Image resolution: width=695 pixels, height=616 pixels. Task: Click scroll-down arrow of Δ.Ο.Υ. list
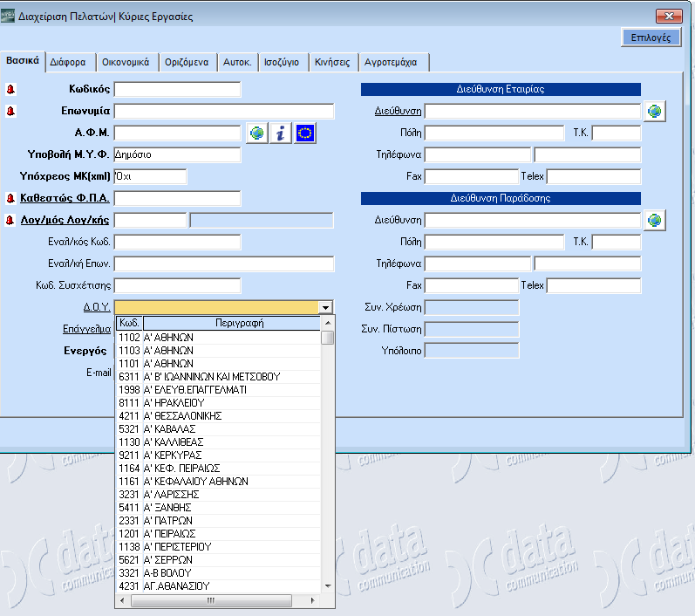coord(328,585)
